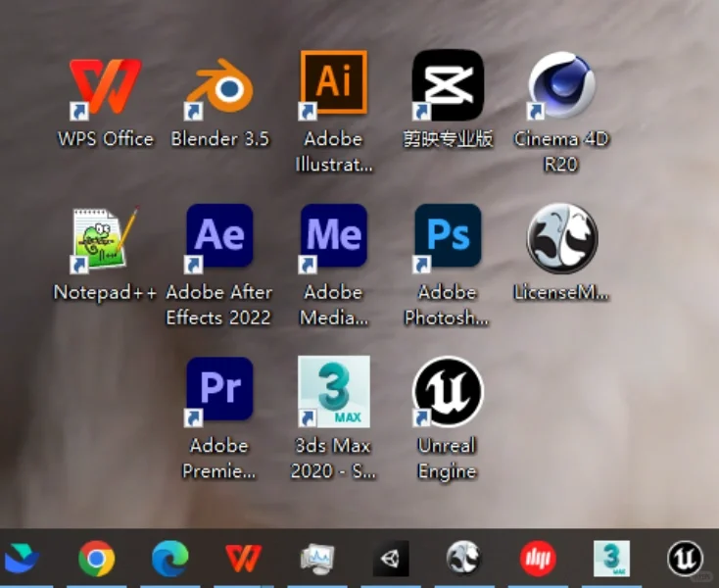Open the red waveform app in taskbar
Screen dimensions: 719x588
tap(538, 559)
